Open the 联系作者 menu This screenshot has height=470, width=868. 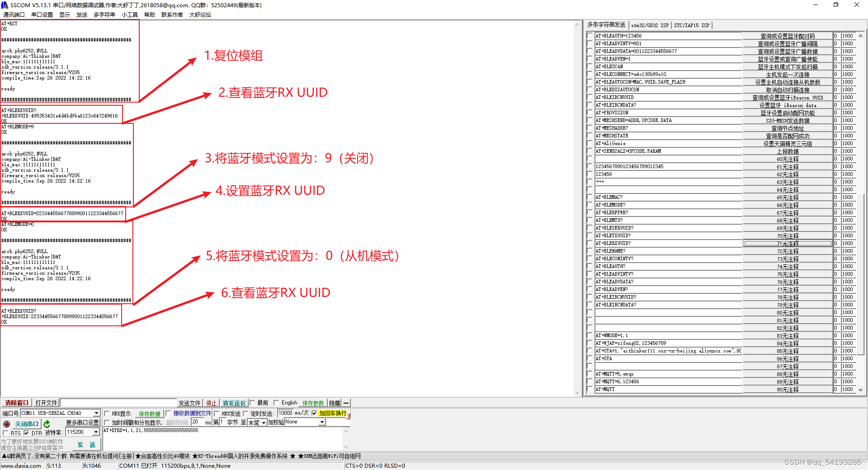click(x=172, y=14)
